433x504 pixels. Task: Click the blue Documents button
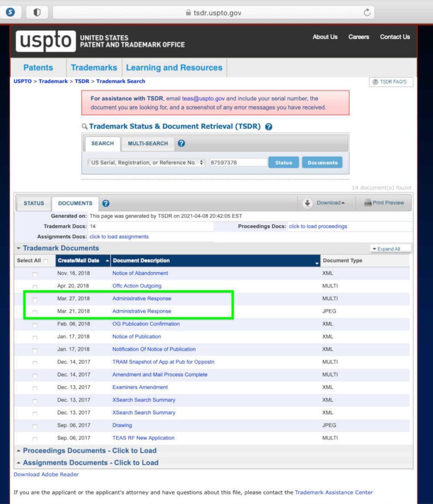(322, 162)
